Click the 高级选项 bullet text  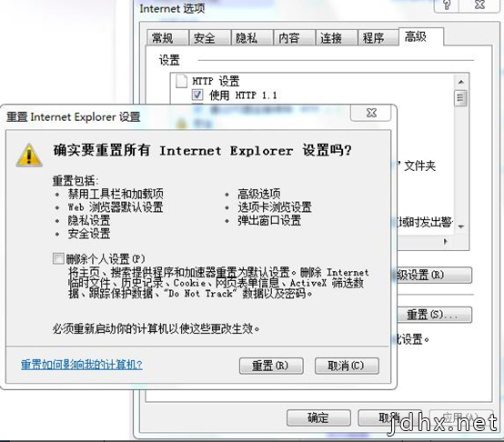coord(259,194)
